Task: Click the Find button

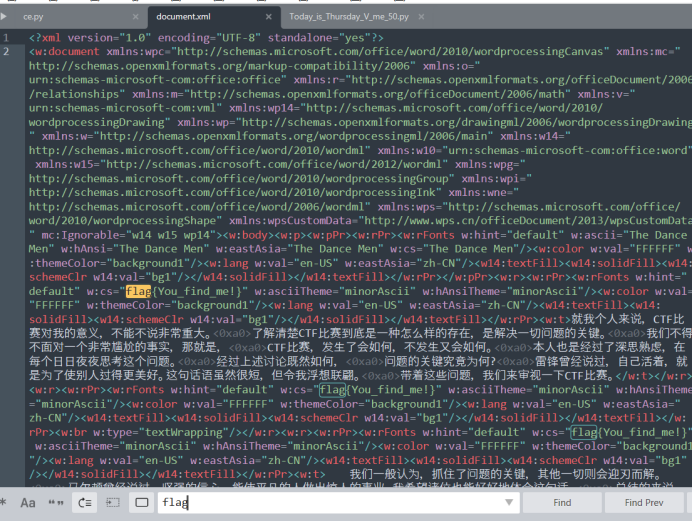Action: pyautogui.click(x=562, y=502)
